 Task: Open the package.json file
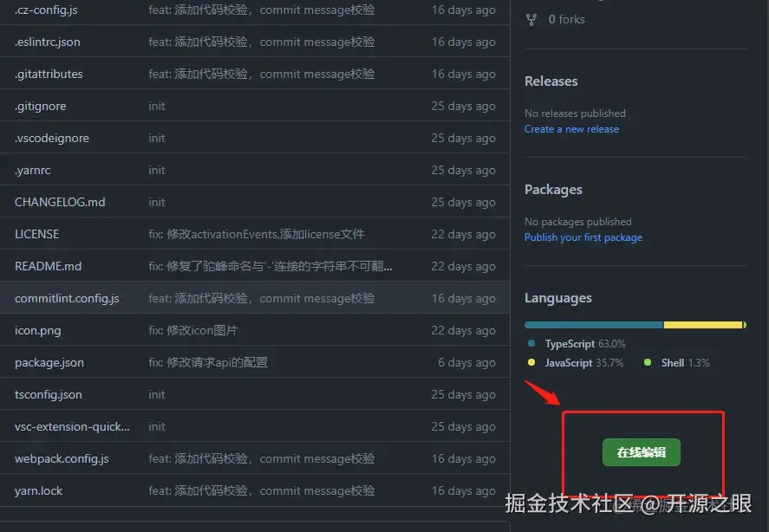click(49, 362)
